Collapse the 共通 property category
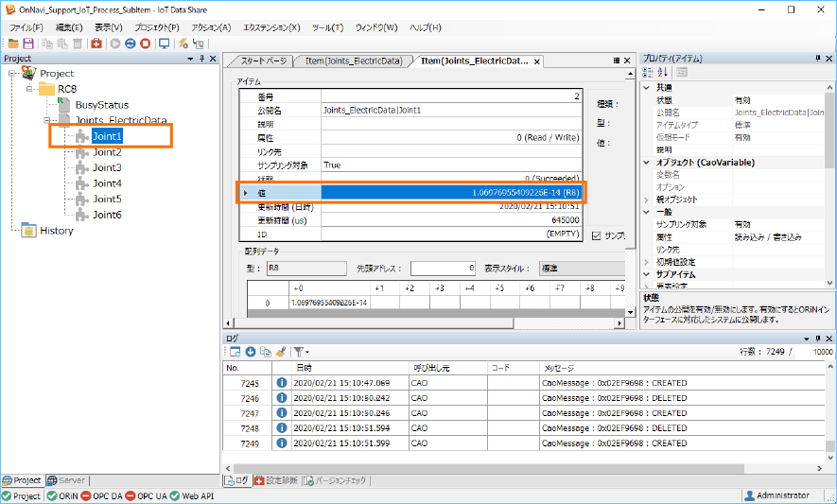837x504 pixels. point(648,87)
